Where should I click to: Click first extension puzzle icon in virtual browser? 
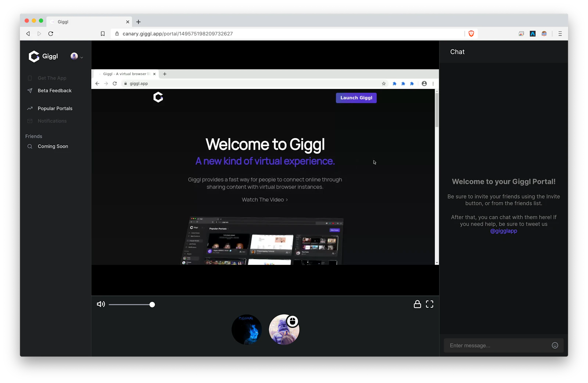pyautogui.click(x=394, y=84)
